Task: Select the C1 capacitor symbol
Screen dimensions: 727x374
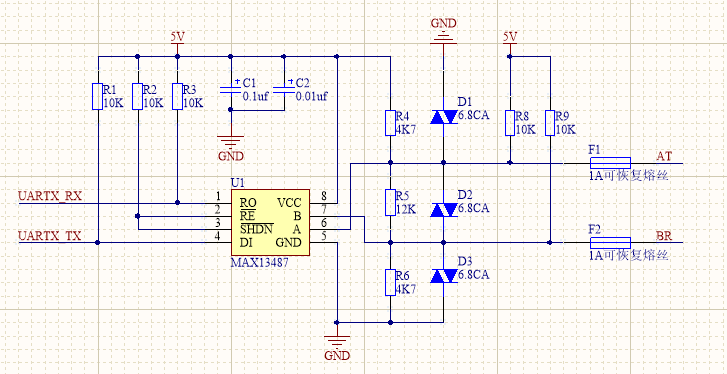Action: 230,89
